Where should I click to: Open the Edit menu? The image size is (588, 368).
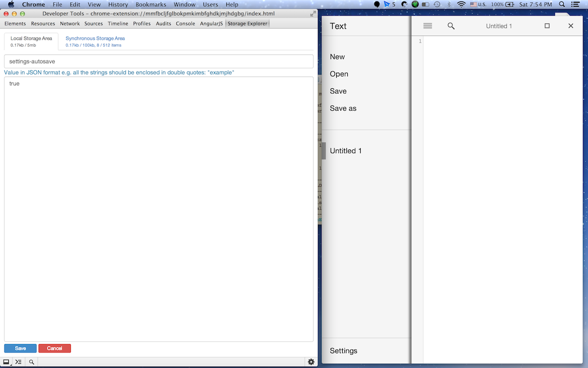point(75,4)
